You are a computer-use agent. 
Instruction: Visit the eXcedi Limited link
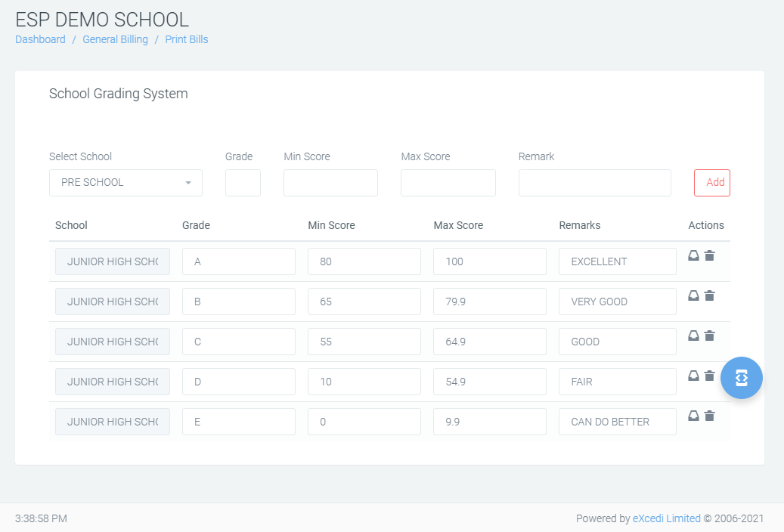[666, 518]
